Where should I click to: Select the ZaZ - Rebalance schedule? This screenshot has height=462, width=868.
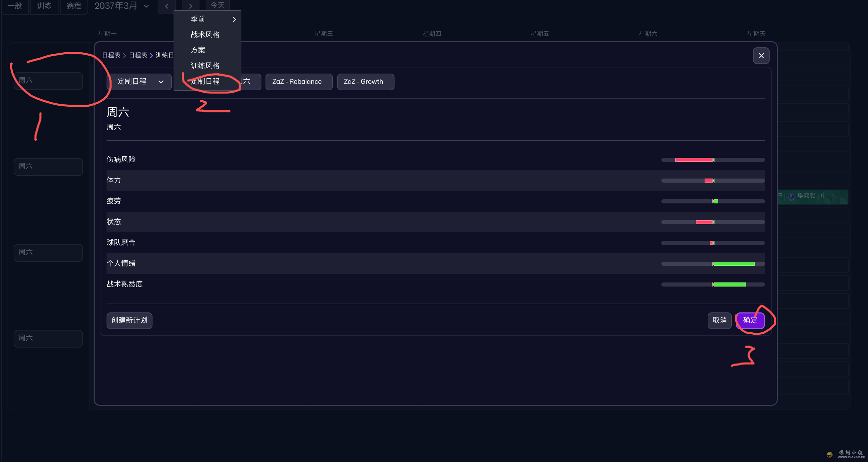299,82
